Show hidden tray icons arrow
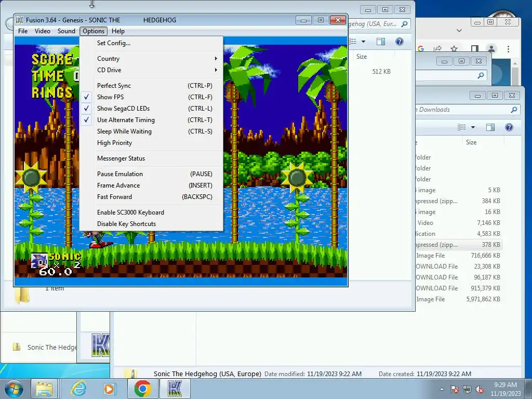 (x=442, y=389)
